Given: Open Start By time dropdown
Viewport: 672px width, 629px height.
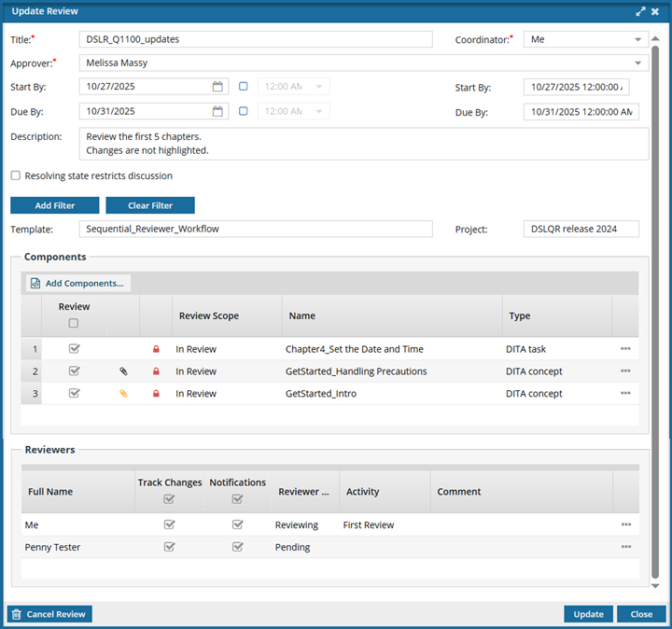Looking at the screenshot, I should [x=320, y=87].
